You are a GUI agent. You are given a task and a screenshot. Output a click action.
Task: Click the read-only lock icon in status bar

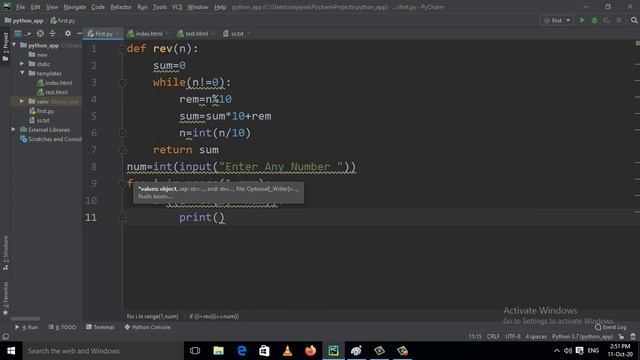click(x=621, y=336)
